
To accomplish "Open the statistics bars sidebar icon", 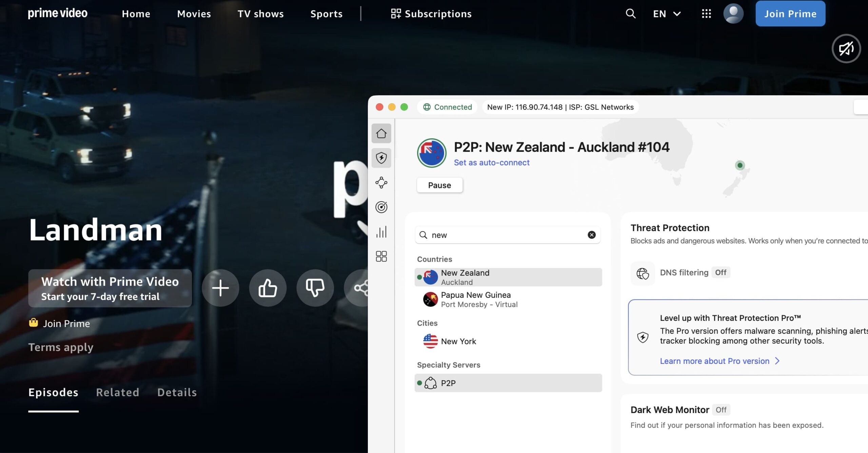I will [x=381, y=232].
